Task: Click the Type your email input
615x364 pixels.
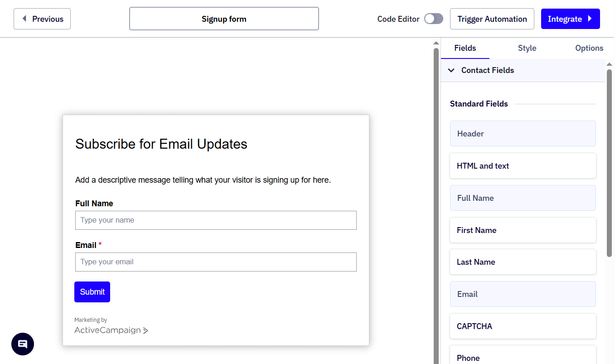Action: coord(216,262)
